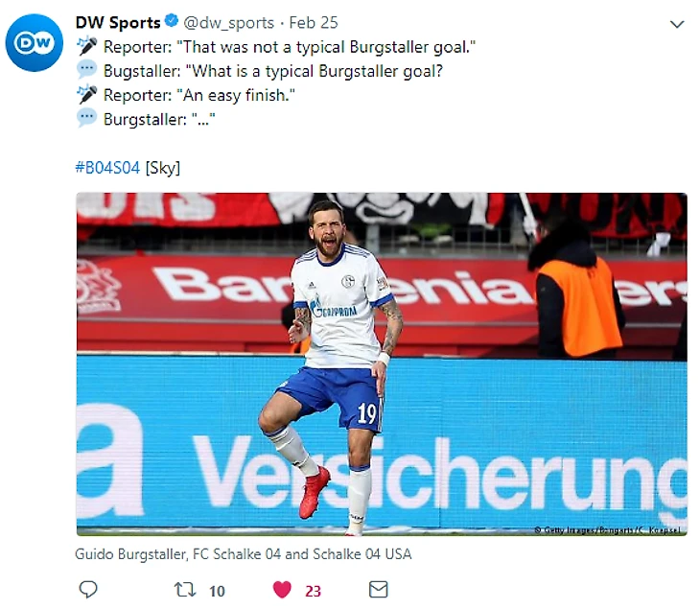This screenshot has height=609, width=700.
Task: View the 10 retweets count
Action: (x=217, y=591)
